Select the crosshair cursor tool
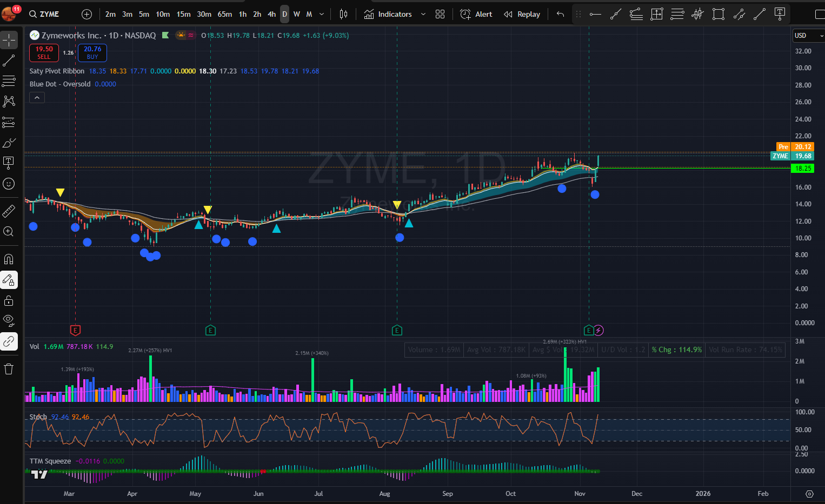 coord(9,40)
